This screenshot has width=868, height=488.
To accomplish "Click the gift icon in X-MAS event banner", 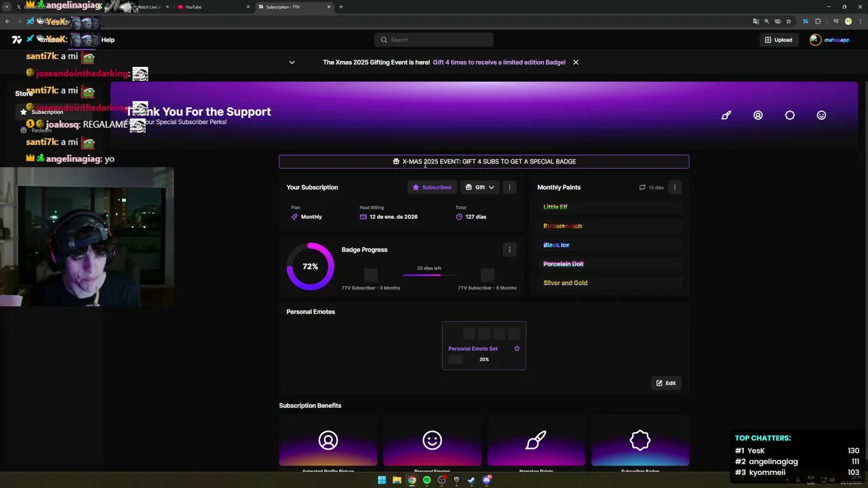I will click(396, 161).
